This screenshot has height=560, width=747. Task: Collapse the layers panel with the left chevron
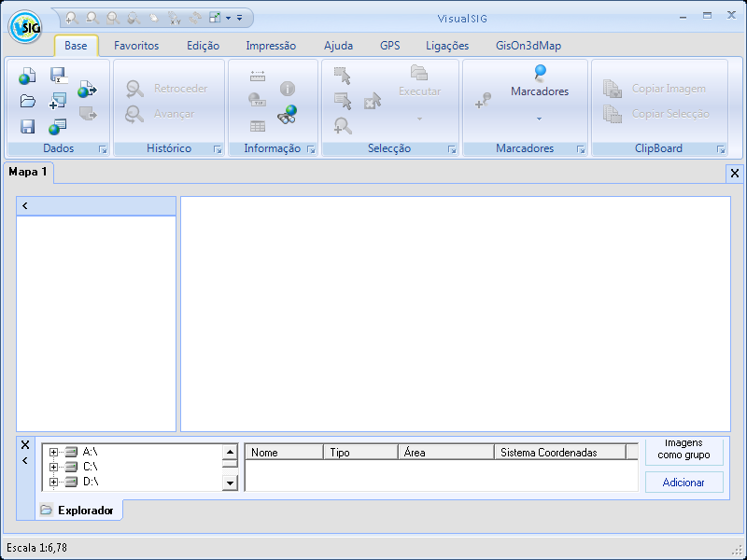[25, 205]
